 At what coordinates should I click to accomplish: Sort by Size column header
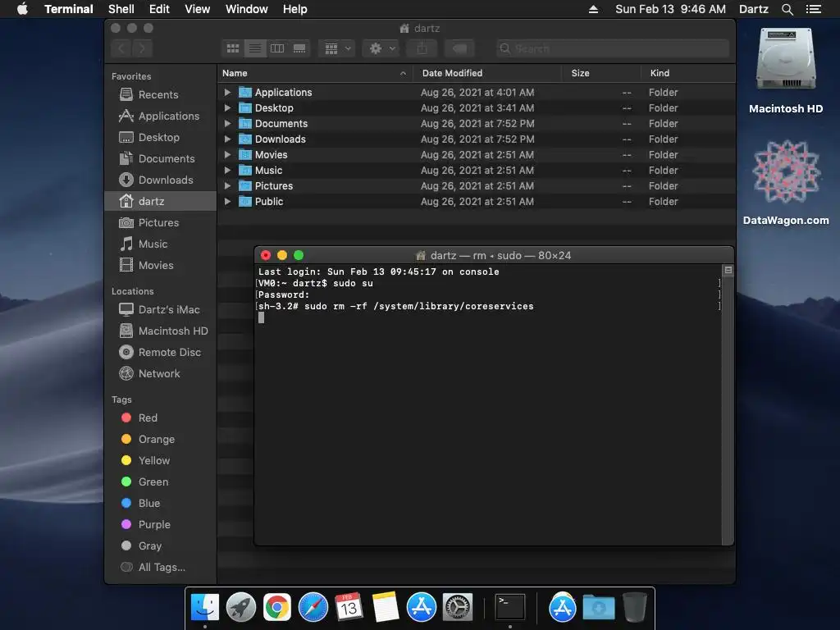tap(601, 73)
